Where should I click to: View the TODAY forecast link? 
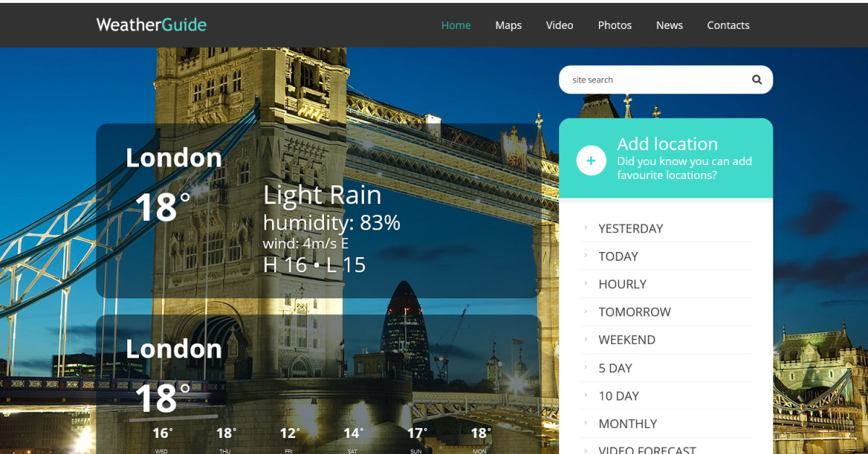[618, 256]
